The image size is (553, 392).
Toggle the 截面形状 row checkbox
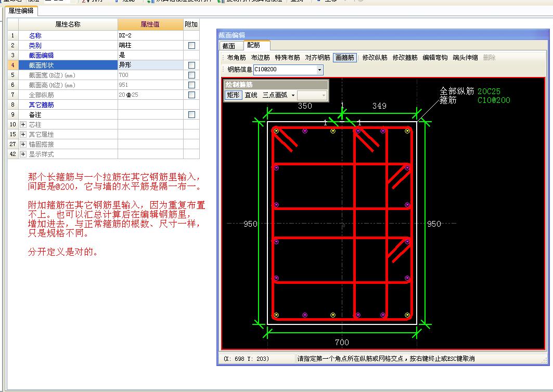191,65
